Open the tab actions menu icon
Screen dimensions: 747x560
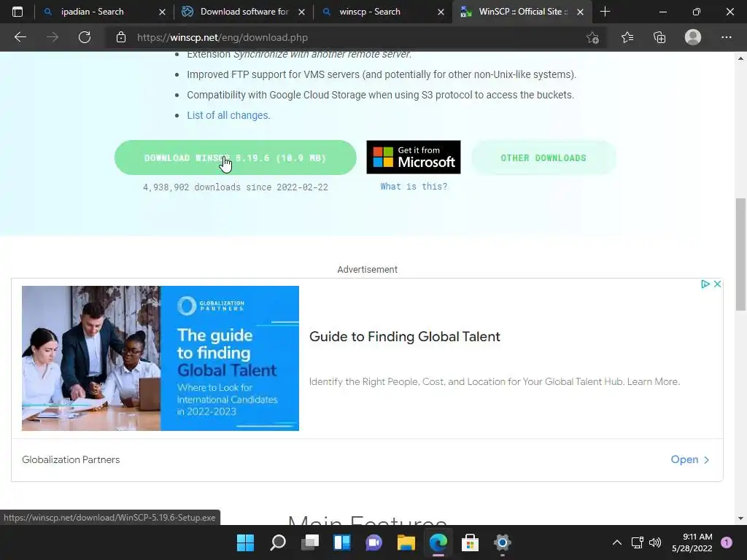point(18,12)
